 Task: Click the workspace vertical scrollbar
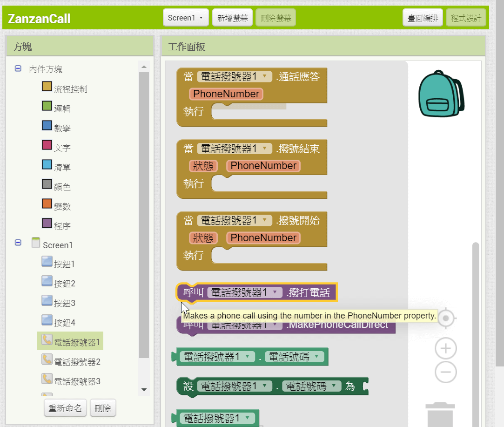coord(476,334)
